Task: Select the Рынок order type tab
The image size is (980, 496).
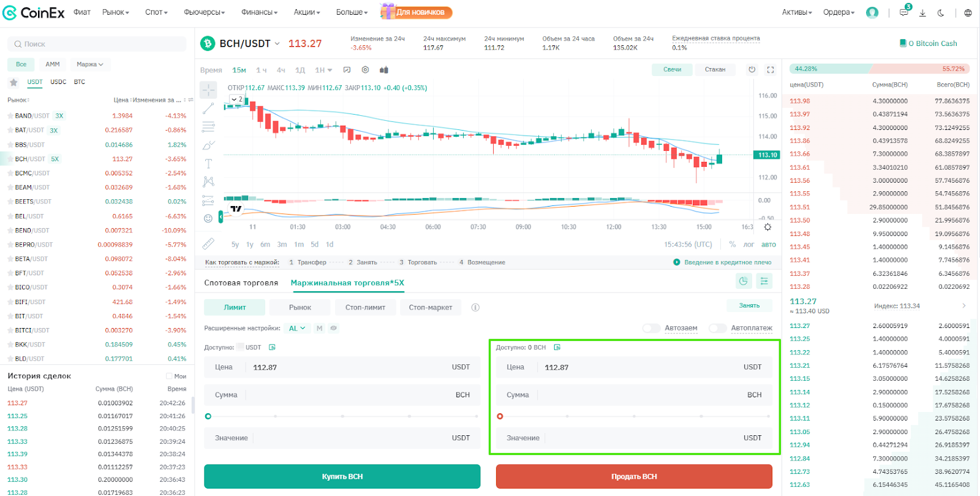Action: (x=300, y=307)
